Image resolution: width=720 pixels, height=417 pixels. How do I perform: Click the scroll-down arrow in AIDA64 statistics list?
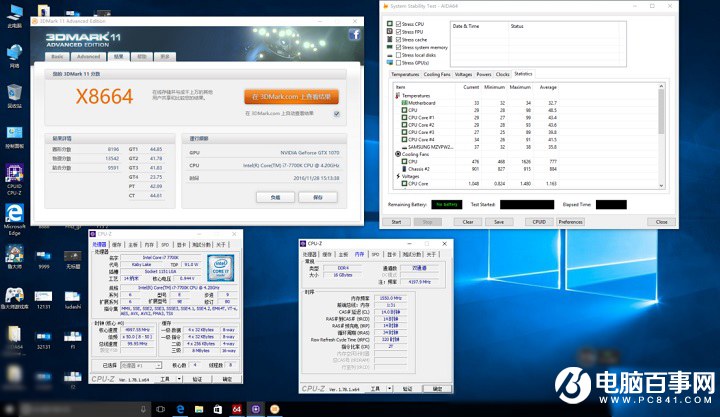click(x=661, y=186)
